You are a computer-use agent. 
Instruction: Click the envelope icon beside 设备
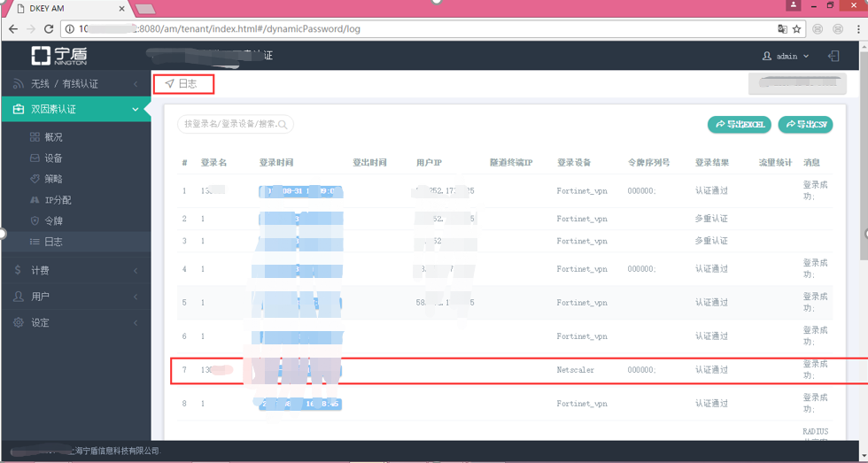point(35,158)
